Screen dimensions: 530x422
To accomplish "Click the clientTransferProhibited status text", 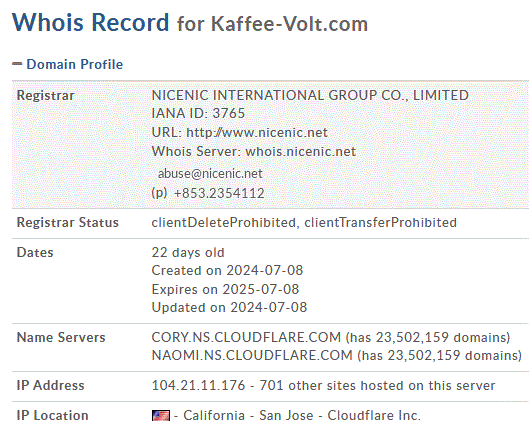I will tap(381, 222).
